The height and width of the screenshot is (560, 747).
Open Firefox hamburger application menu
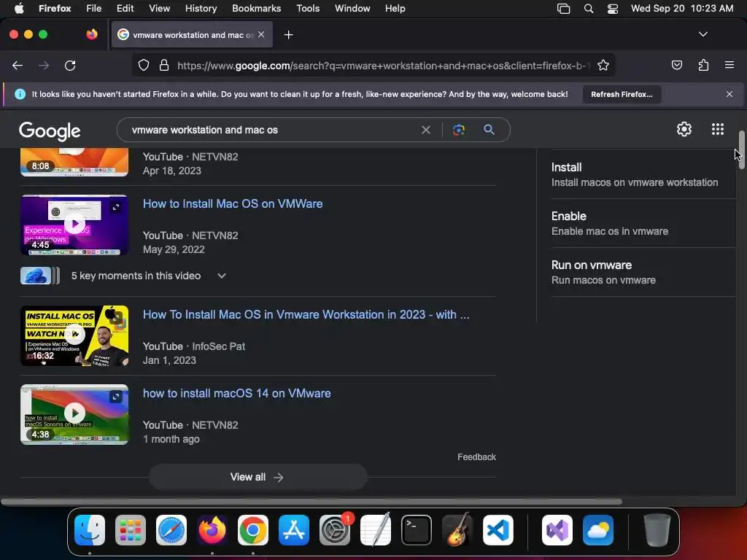pos(729,65)
